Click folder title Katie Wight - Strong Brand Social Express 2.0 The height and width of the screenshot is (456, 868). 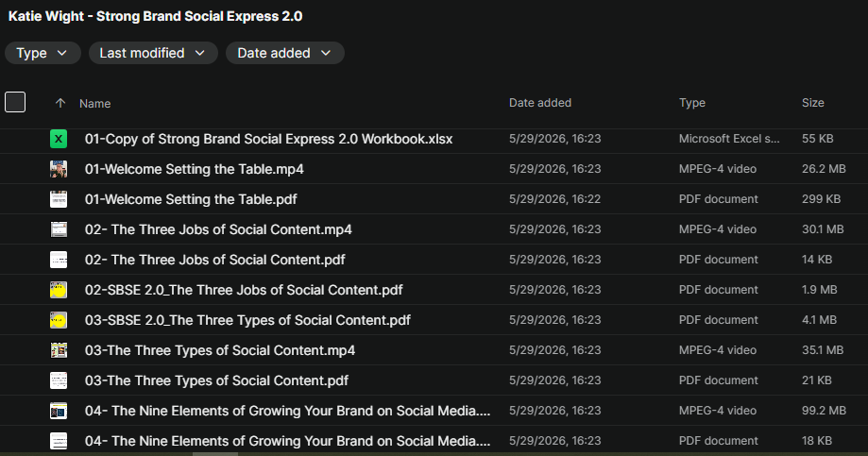coord(155,16)
